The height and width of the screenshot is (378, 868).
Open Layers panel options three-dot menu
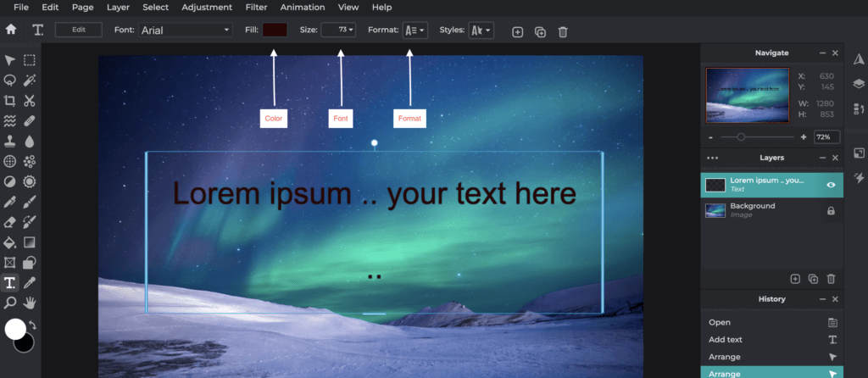click(x=712, y=158)
